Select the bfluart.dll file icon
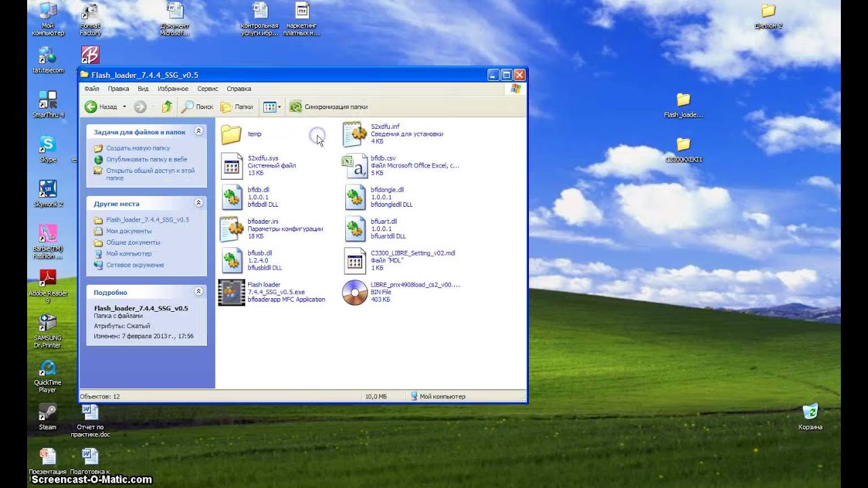This screenshot has width=868, height=488. coord(355,229)
